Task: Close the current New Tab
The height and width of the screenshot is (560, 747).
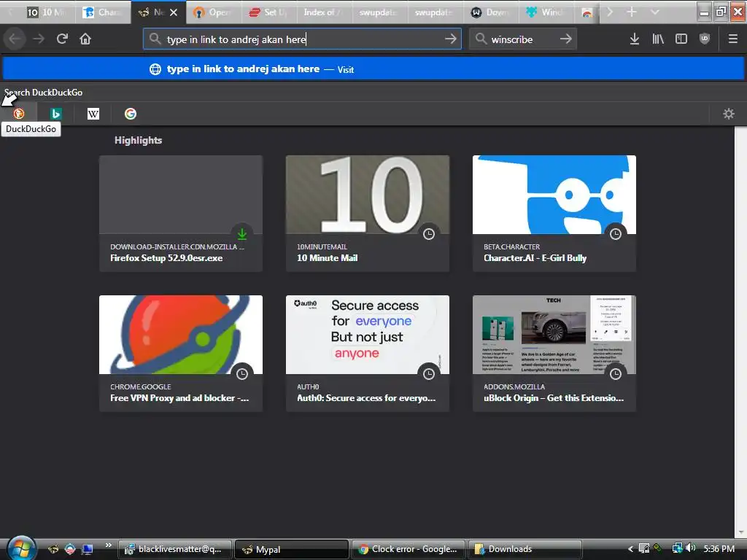Action: point(174,12)
